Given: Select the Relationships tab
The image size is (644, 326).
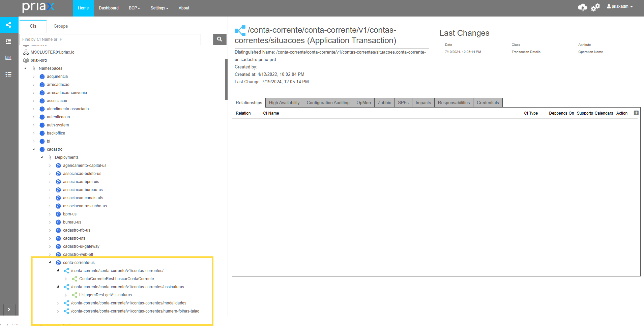Looking at the screenshot, I should pos(249,103).
